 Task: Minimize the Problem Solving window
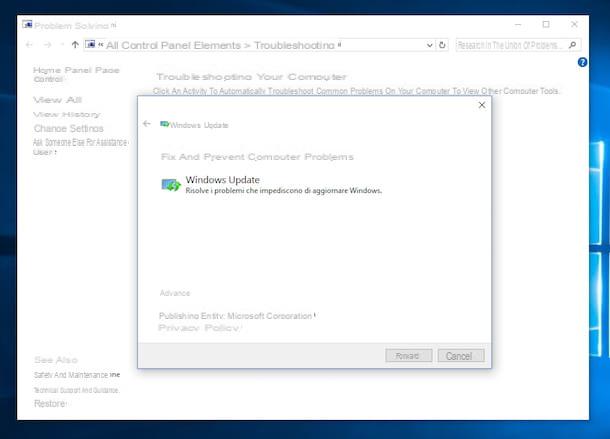518,25
